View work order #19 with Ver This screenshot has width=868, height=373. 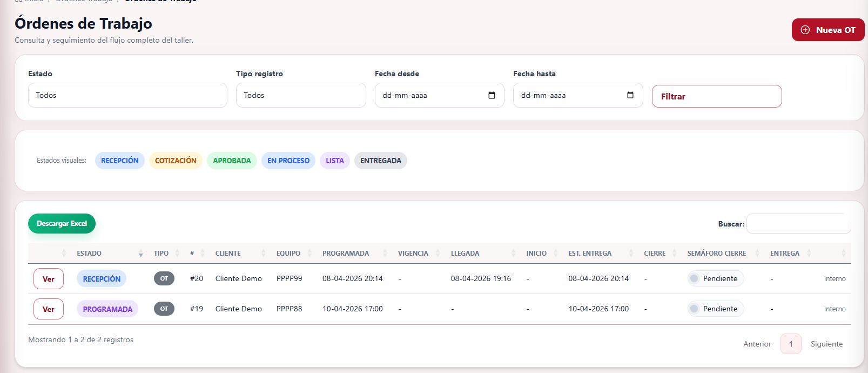[49, 309]
